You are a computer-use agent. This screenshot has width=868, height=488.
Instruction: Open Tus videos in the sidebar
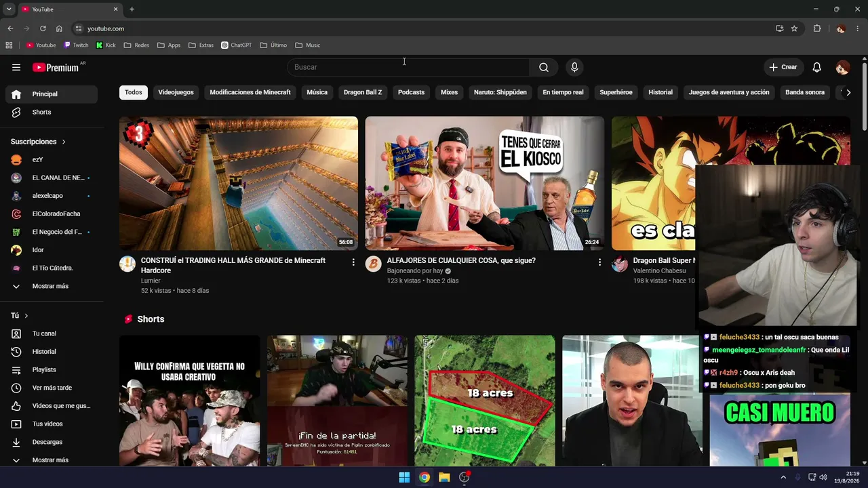point(52,424)
